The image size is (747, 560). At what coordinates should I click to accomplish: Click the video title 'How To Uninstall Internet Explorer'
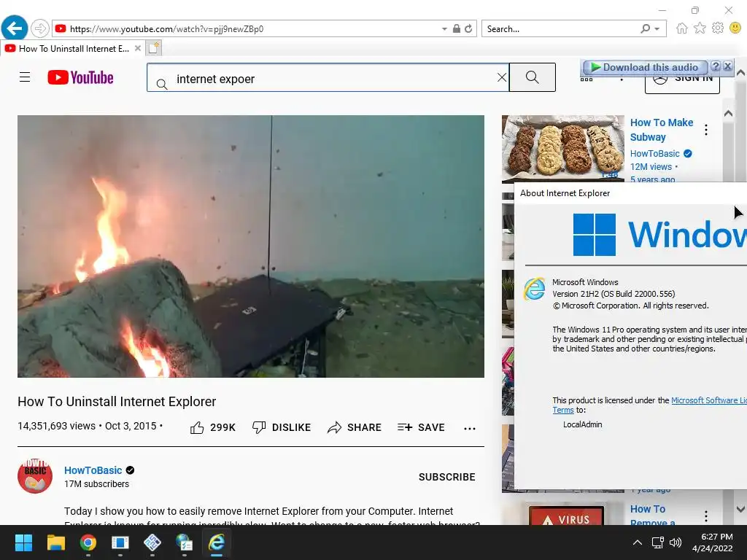tap(117, 402)
